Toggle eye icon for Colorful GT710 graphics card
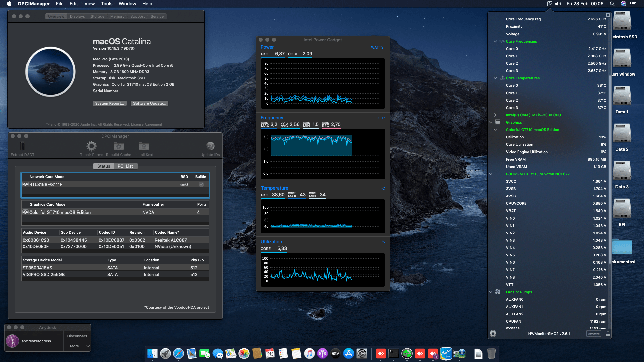Screen dimensions: 644x362 tap(25, 212)
